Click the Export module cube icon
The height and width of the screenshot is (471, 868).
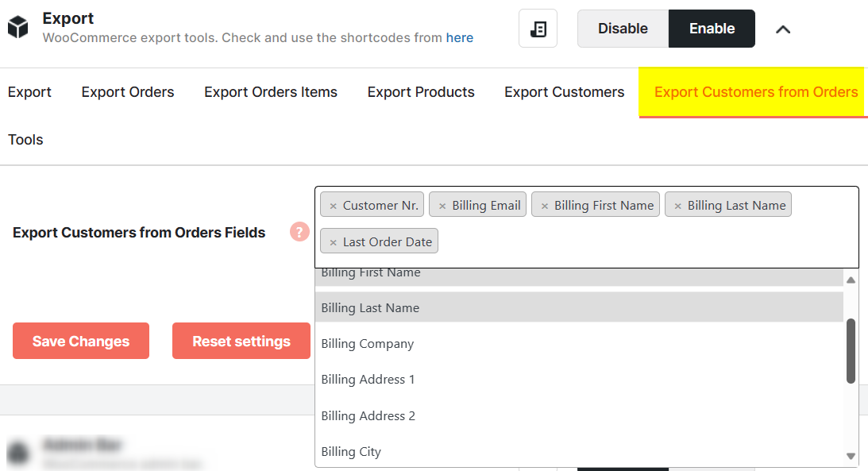(17, 29)
